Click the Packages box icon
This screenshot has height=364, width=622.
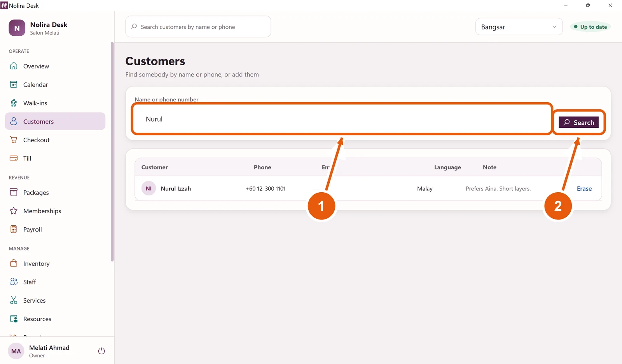point(14,192)
